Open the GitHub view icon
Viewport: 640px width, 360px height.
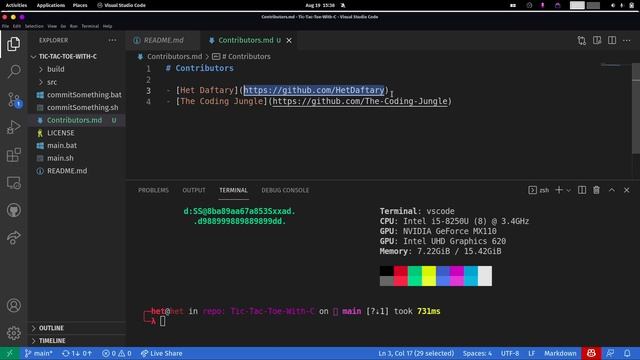(13, 210)
